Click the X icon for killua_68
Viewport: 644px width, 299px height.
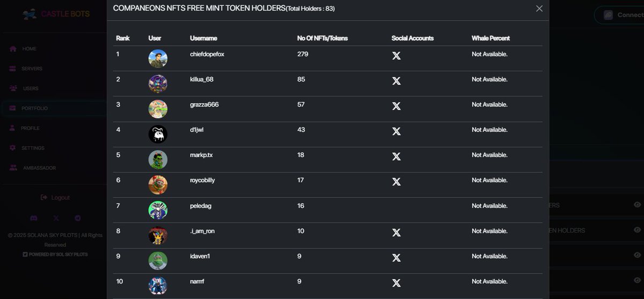pos(396,81)
